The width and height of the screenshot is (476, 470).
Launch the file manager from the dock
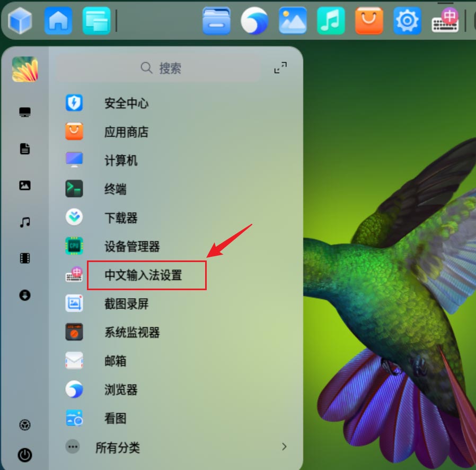216,21
